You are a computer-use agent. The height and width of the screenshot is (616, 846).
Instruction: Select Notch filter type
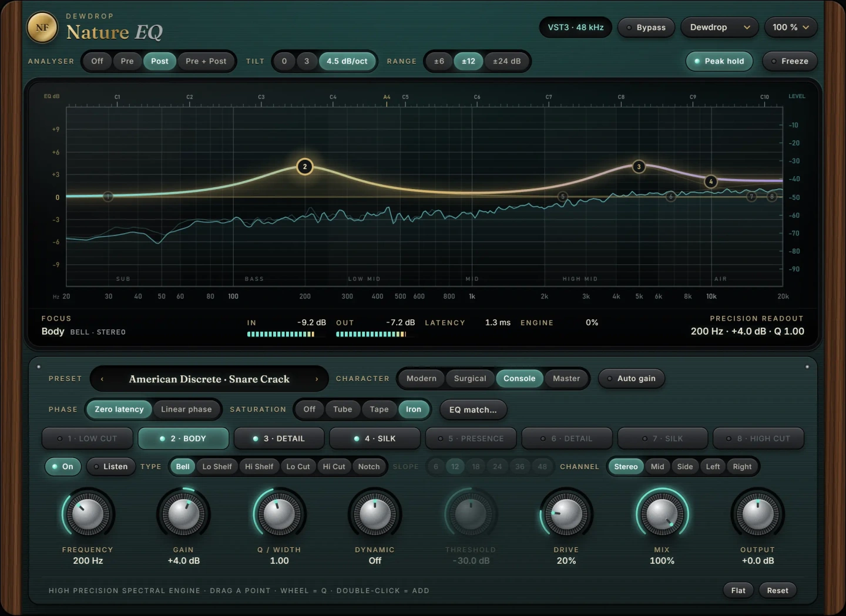(x=369, y=467)
